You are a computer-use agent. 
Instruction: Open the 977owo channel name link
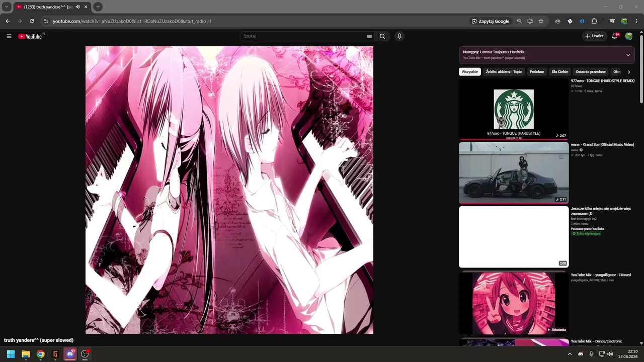pyautogui.click(x=576, y=86)
